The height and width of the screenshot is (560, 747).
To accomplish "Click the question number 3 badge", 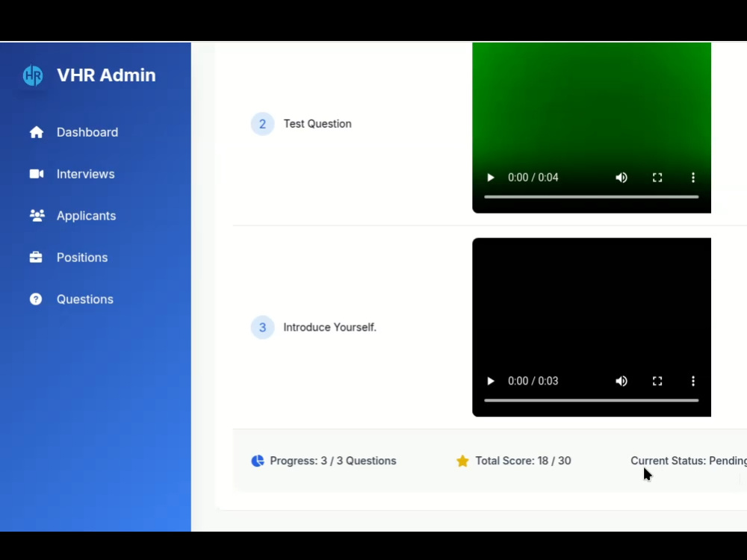I will pos(262,327).
